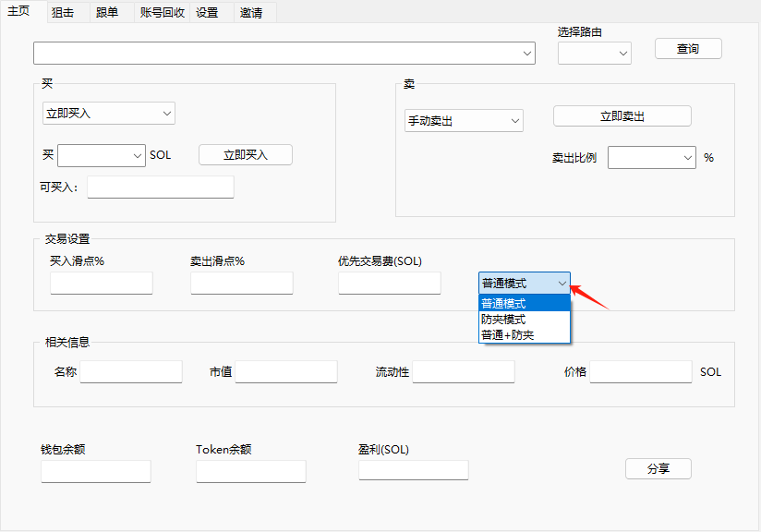This screenshot has height=532, width=761.
Task: Click the 价格 SOL field
Action: [x=641, y=372]
